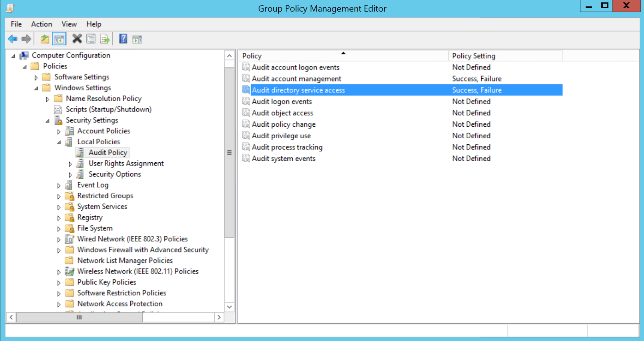Click the tree pane scroll down arrow
The height and width of the screenshot is (341, 644).
229,307
